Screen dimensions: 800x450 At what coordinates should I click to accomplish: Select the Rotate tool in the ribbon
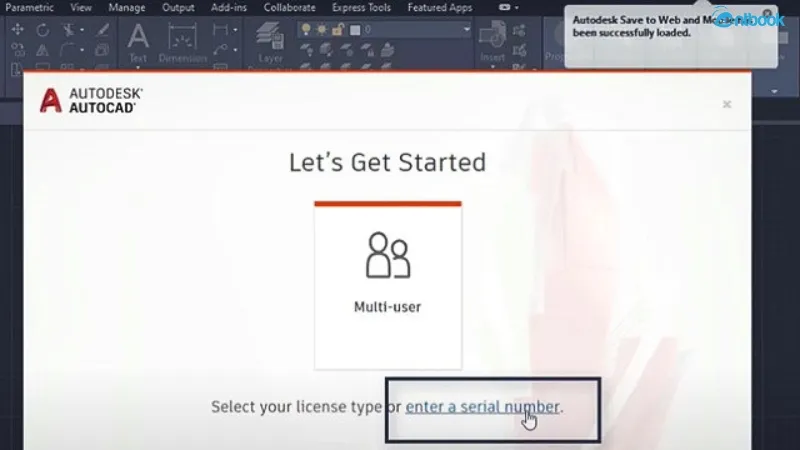(42, 30)
